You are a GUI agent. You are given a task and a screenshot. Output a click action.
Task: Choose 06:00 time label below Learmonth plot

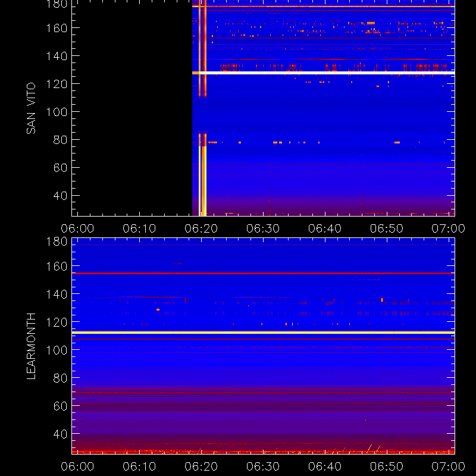tap(77, 466)
